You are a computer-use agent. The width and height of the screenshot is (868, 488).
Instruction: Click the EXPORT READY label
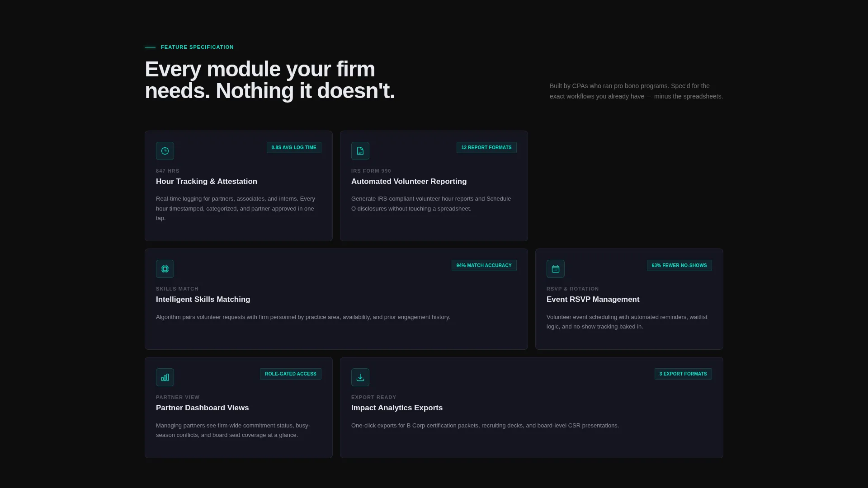coord(373,397)
